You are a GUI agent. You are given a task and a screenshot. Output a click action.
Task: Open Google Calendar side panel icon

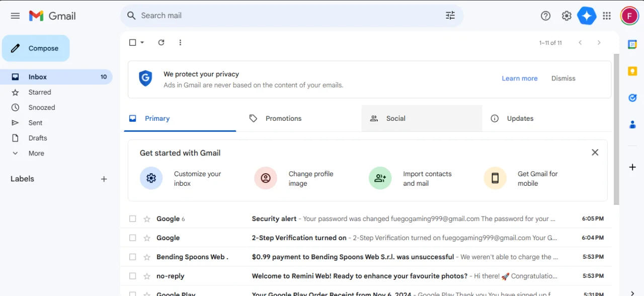tap(632, 44)
